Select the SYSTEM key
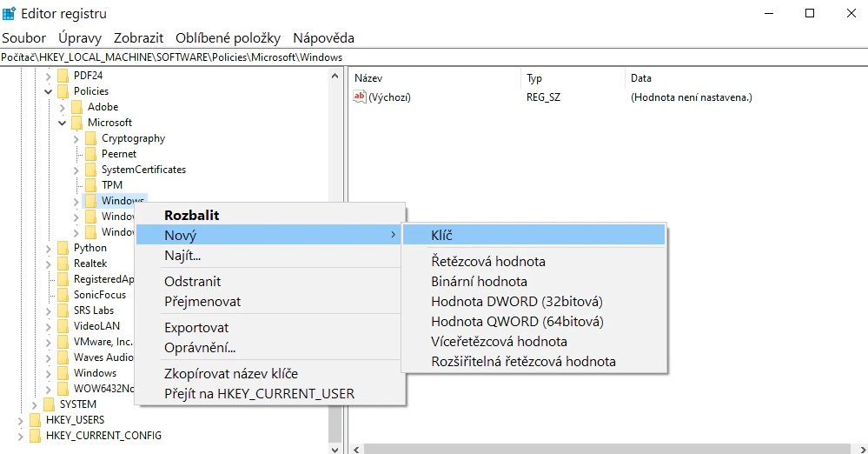 (x=77, y=404)
